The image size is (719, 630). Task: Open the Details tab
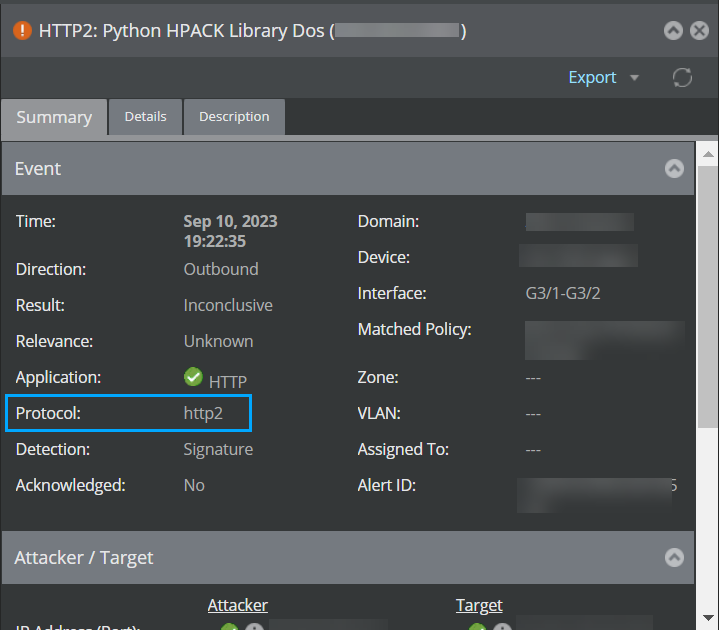145,116
